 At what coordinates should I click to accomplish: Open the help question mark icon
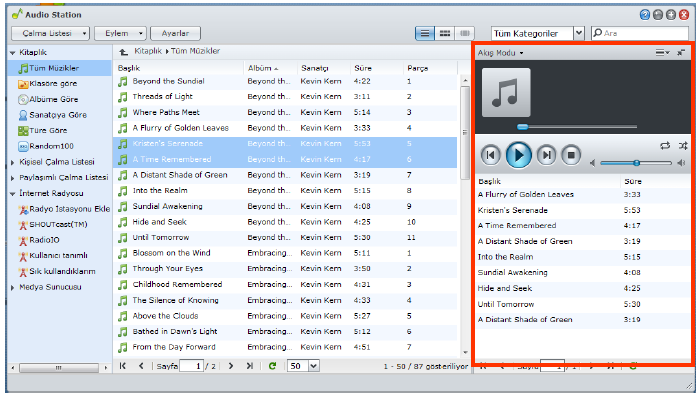pyautogui.click(x=645, y=15)
